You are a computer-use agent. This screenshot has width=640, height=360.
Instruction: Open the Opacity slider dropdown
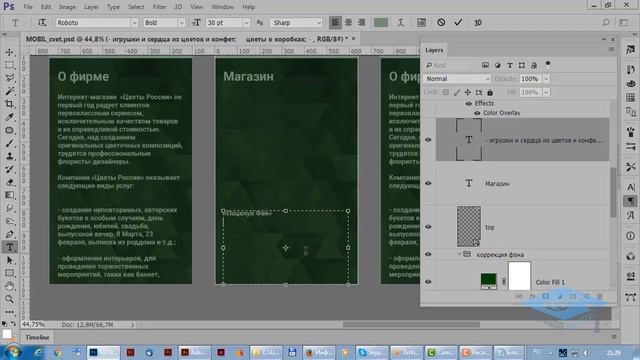pyautogui.click(x=546, y=79)
